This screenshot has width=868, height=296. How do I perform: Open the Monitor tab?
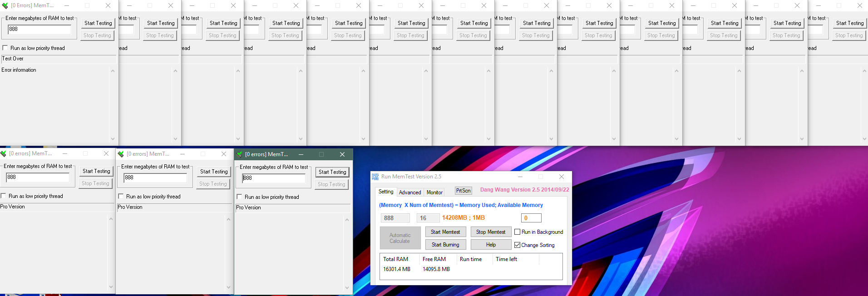click(434, 192)
